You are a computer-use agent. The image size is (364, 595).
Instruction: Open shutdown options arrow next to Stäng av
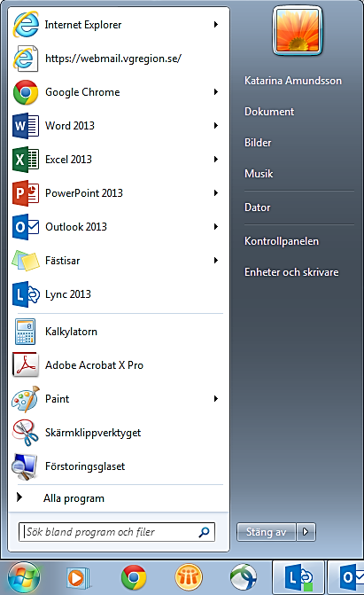click(306, 532)
